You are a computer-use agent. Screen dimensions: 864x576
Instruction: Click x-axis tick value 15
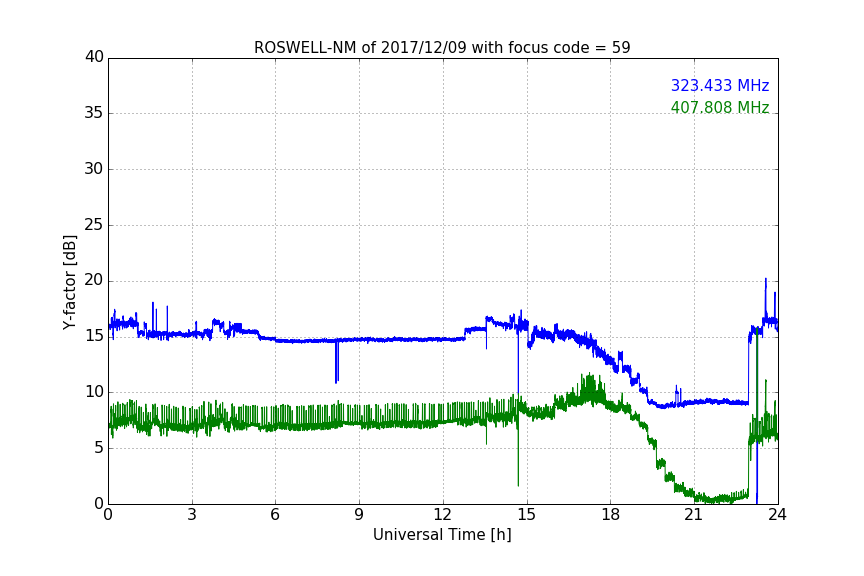(x=527, y=515)
